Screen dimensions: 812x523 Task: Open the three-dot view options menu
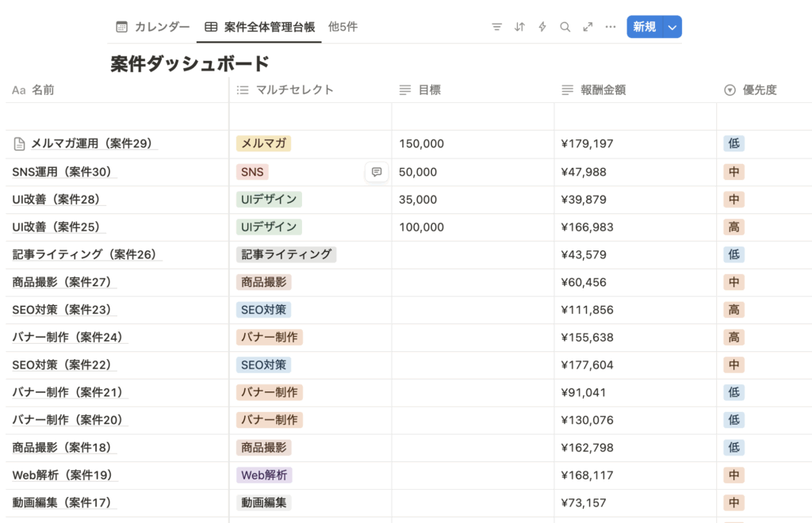point(611,27)
